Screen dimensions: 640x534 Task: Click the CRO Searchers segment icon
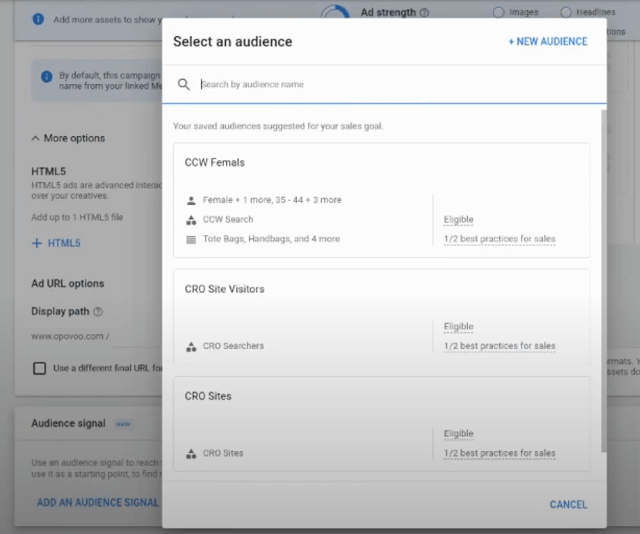point(191,347)
